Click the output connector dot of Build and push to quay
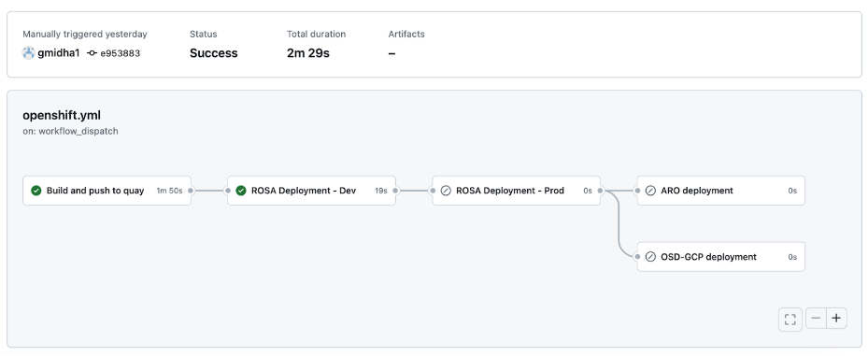Screen dimensions: 868x356 coord(191,191)
